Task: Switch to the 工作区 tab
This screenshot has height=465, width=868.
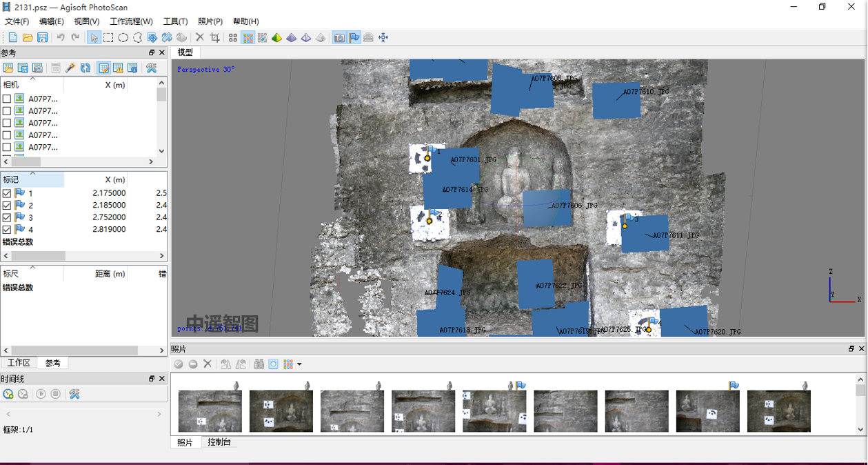Action: click(19, 363)
